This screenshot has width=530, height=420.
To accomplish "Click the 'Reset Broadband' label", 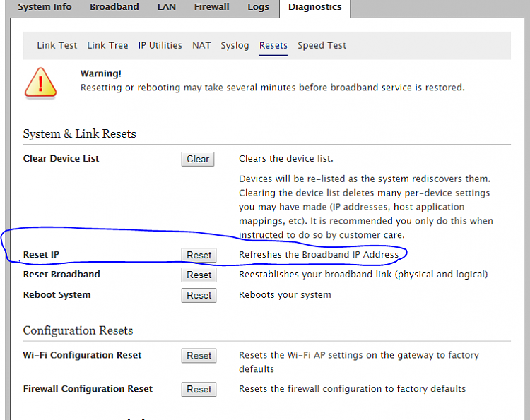I will [61, 274].
